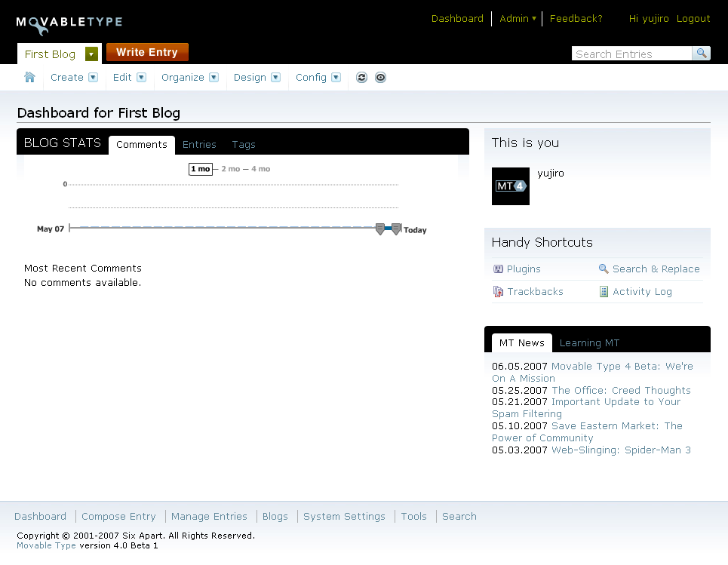Click footer Tools link
Screen dimensions: 728x565
coord(413,516)
